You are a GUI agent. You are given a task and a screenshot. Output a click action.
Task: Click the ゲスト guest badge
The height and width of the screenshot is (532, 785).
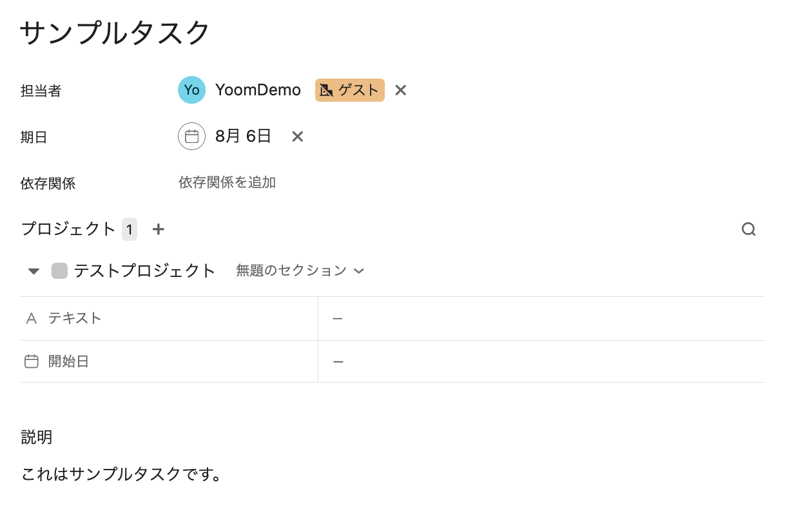click(x=350, y=90)
